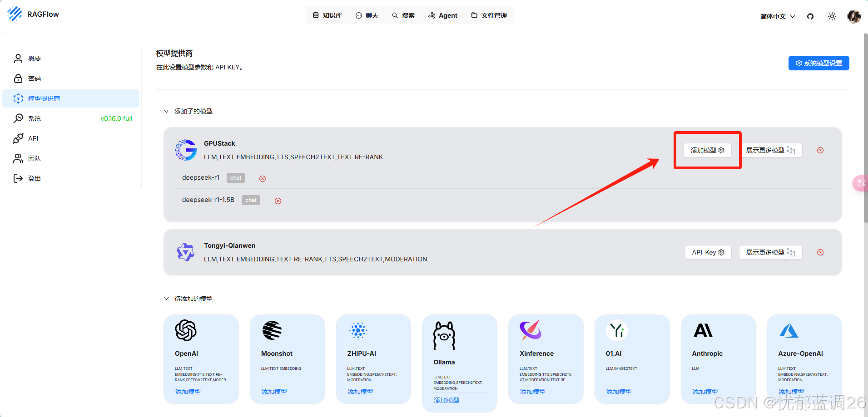Click Tongyi-Qianwen 展示更多模型 button
This screenshot has height=417, width=868.
point(770,252)
